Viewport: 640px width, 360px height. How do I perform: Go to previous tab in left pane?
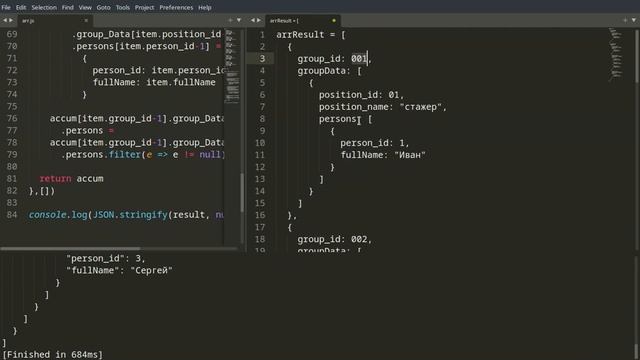pyautogui.click(x=4, y=20)
